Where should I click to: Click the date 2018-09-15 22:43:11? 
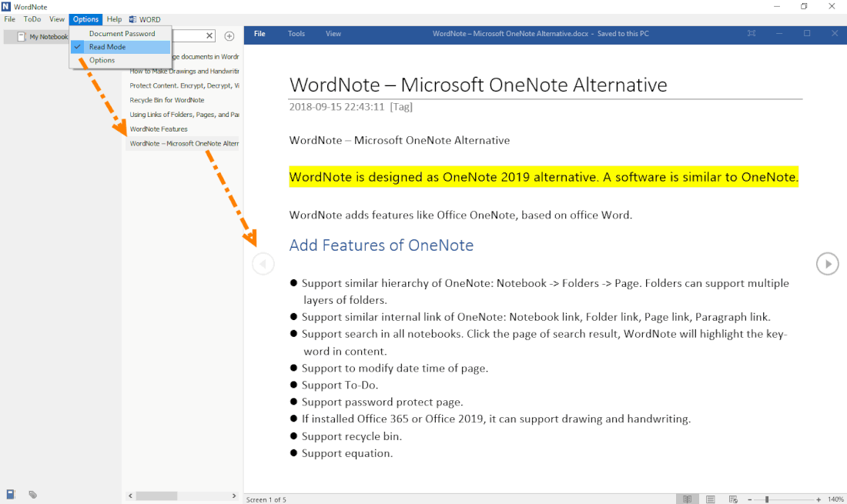pos(336,107)
